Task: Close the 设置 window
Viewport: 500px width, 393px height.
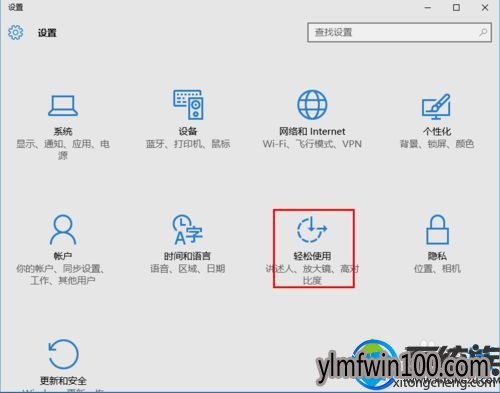Action: 485,8
